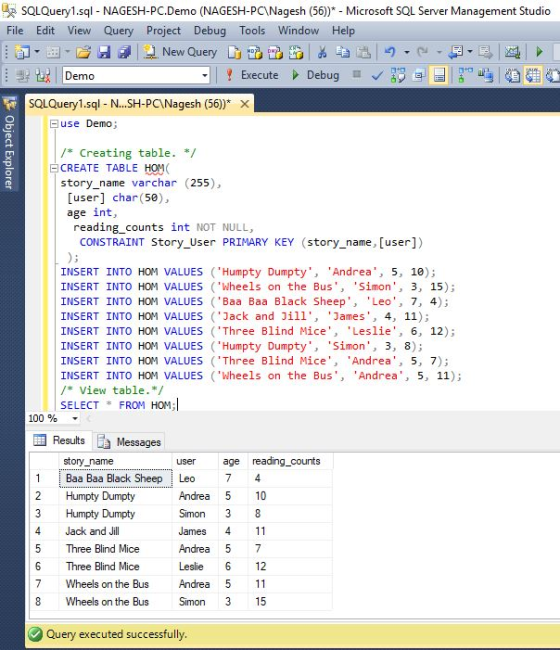Open the Object Explorer side panel
Viewport: 560px width, 650px height.
point(9,143)
